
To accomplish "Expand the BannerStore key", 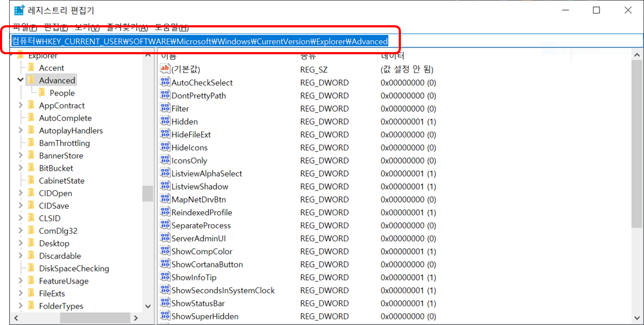I will point(20,155).
